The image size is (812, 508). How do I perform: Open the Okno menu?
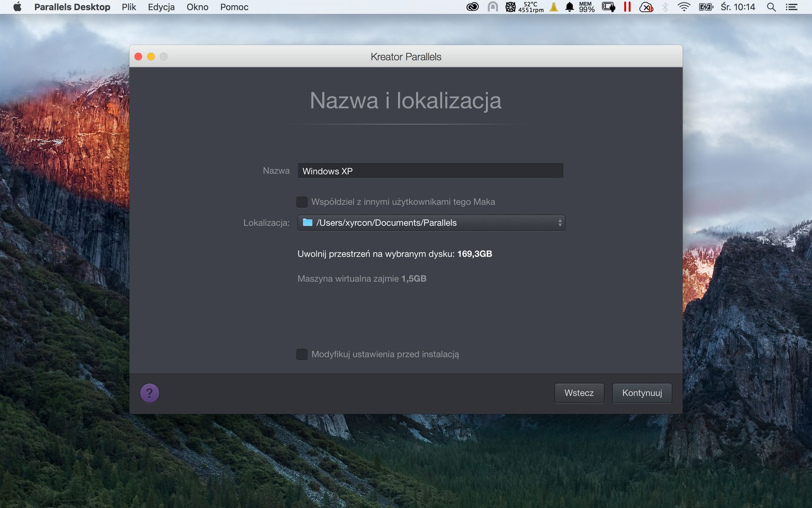click(x=197, y=7)
